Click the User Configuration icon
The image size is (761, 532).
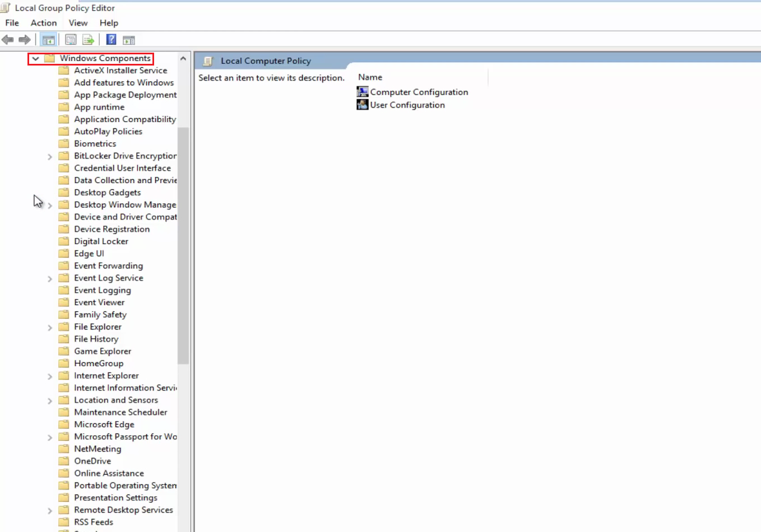coord(363,105)
